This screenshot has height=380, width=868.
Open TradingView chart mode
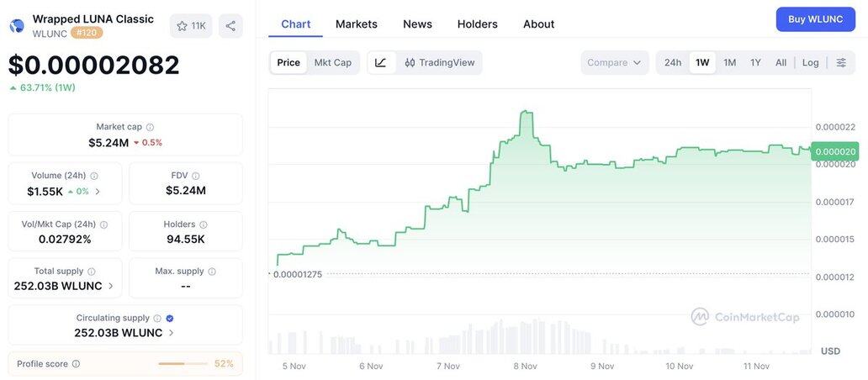(439, 62)
